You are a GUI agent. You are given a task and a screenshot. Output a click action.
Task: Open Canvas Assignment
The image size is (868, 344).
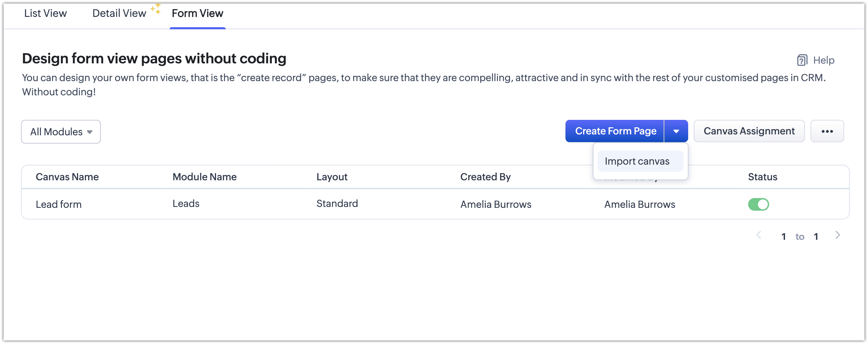[x=749, y=131]
